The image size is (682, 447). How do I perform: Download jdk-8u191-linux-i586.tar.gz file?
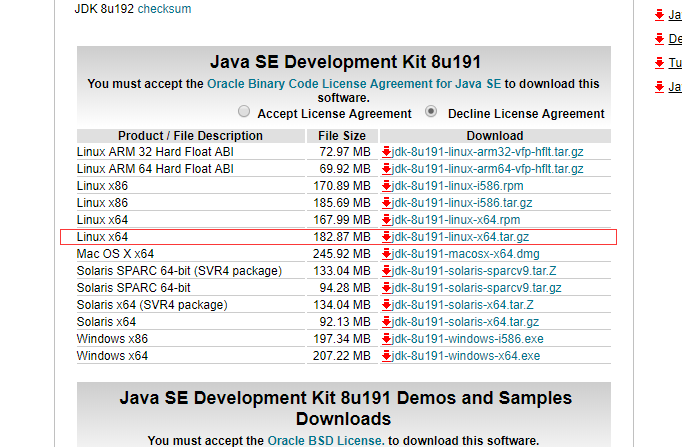click(x=462, y=203)
